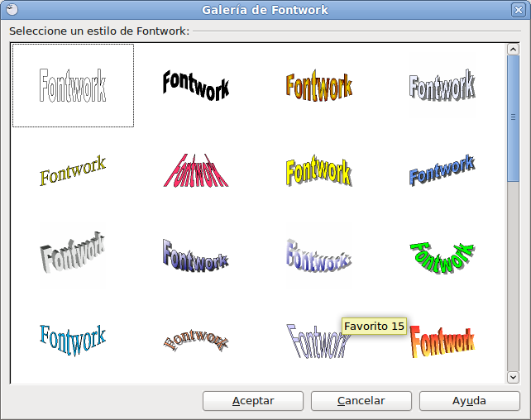Image resolution: width=531 pixels, height=420 pixels.
Task: Click the vertical scrollbar thumb
Action: (x=513, y=118)
